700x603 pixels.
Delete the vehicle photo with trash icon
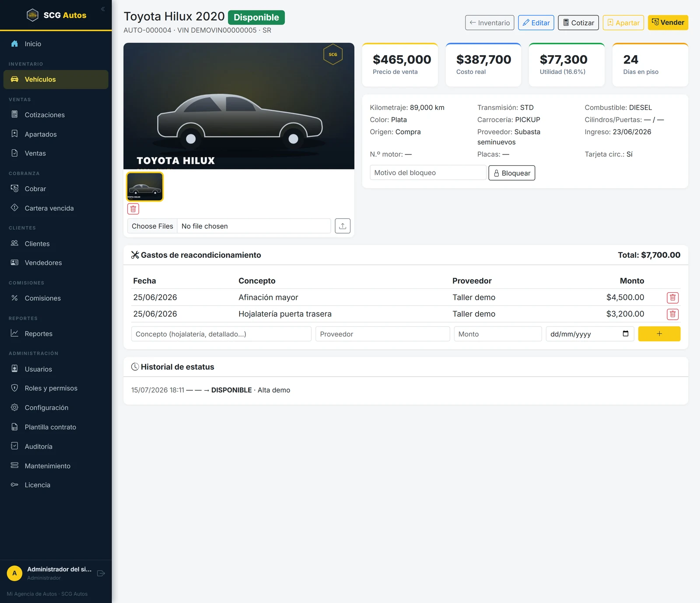click(133, 209)
